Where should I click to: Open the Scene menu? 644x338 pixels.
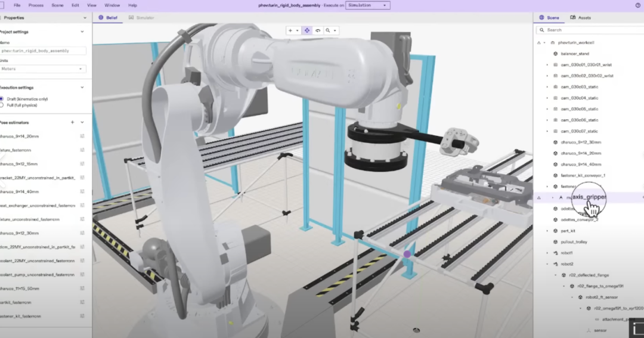pos(57,5)
